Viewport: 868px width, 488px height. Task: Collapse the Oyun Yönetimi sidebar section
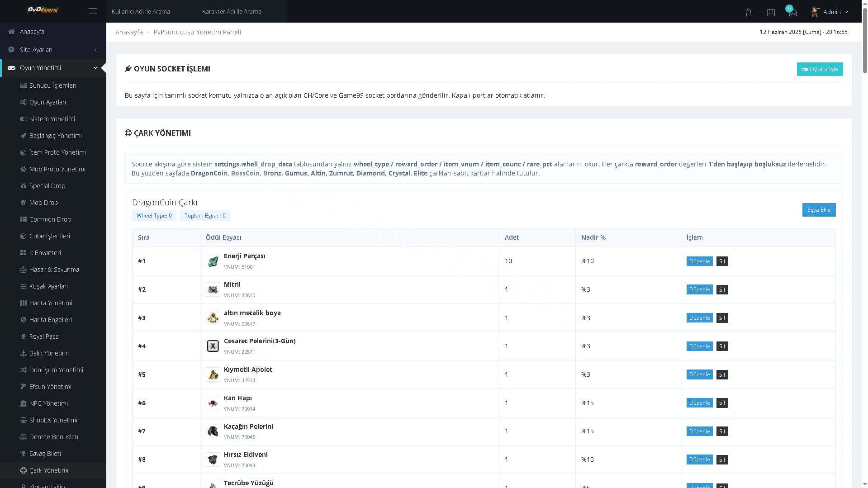53,68
